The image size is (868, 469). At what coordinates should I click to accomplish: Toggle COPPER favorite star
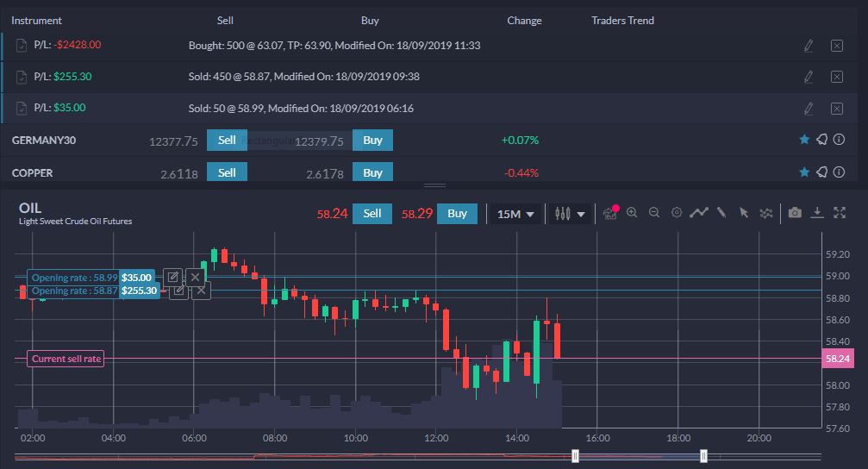coord(804,172)
